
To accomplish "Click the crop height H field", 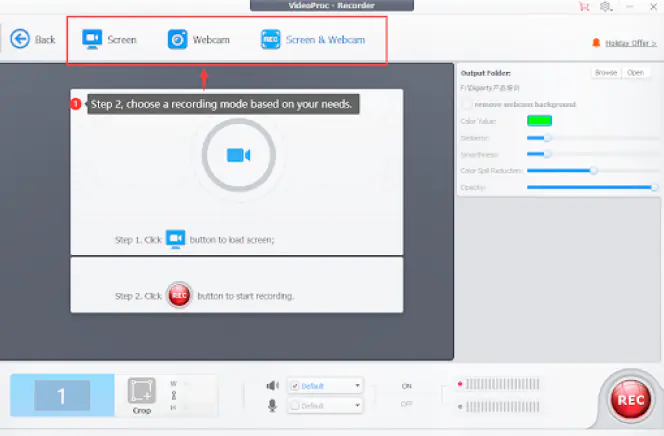I will coord(186,408).
